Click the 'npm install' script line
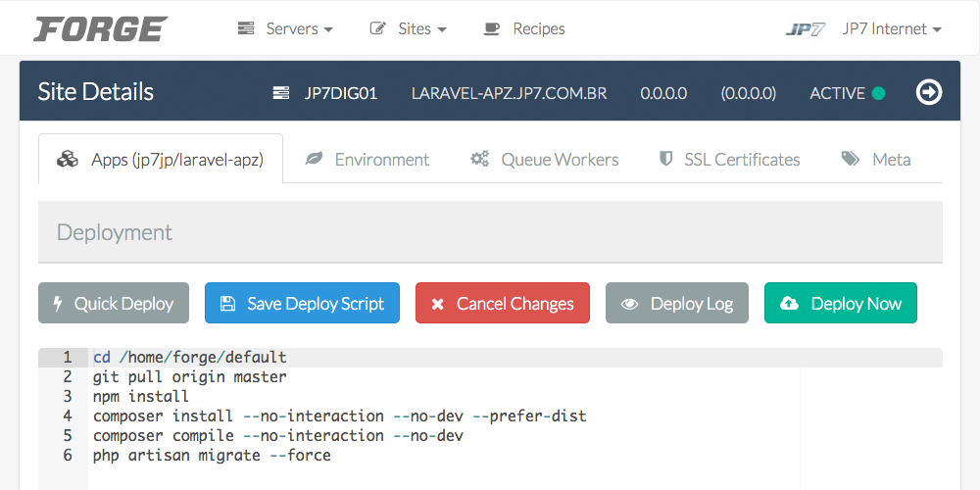Image resolution: width=980 pixels, height=490 pixels. (140, 396)
